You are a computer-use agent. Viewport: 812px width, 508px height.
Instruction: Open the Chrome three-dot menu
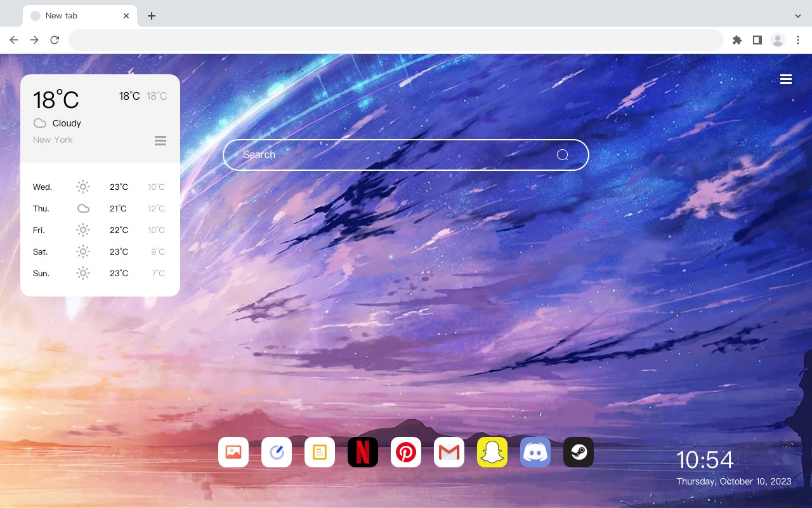(798, 40)
